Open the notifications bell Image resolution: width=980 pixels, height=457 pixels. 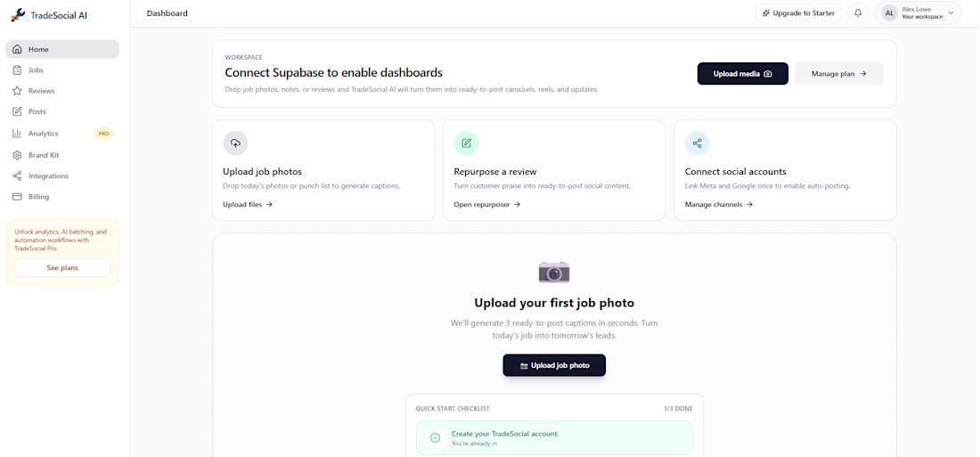[x=858, y=13]
